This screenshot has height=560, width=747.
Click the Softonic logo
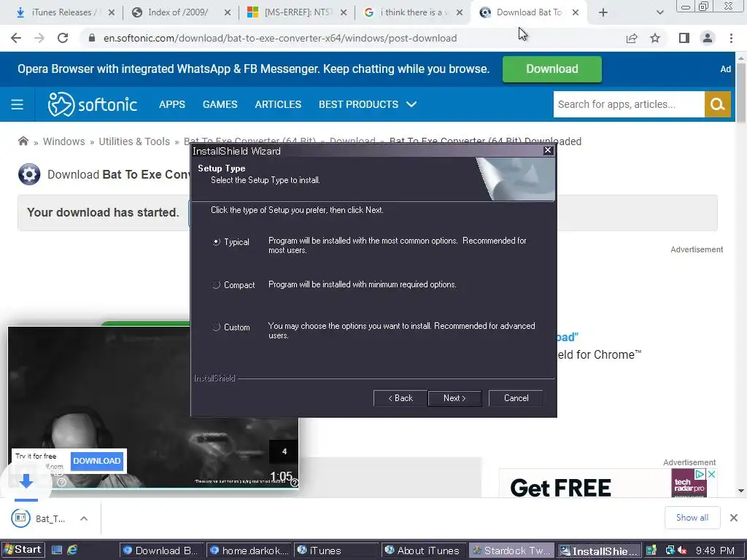(x=93, y=104)
